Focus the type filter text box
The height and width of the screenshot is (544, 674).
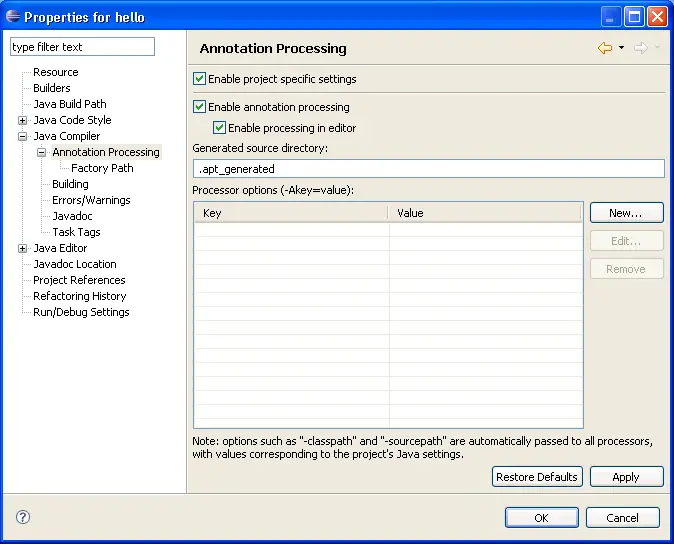coord(82,47)
